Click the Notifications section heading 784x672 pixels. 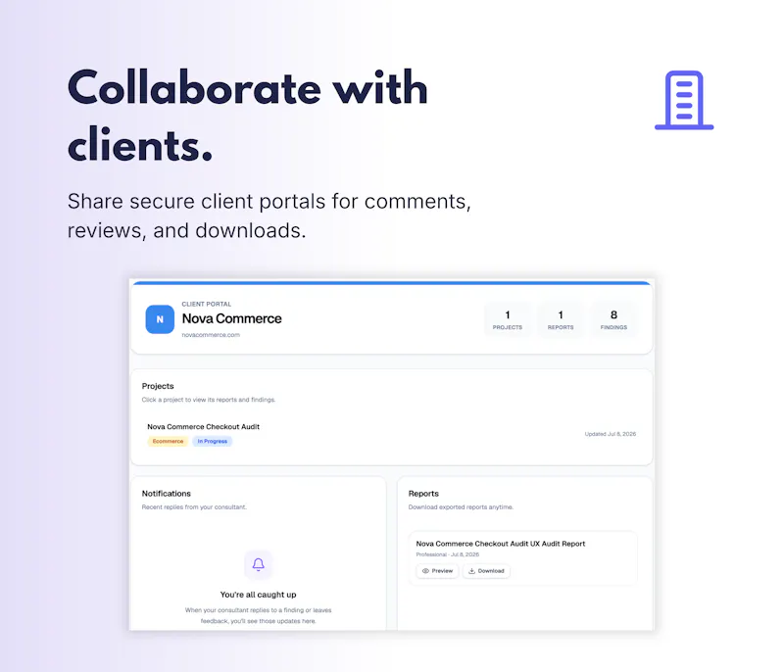tap(166, 493)
